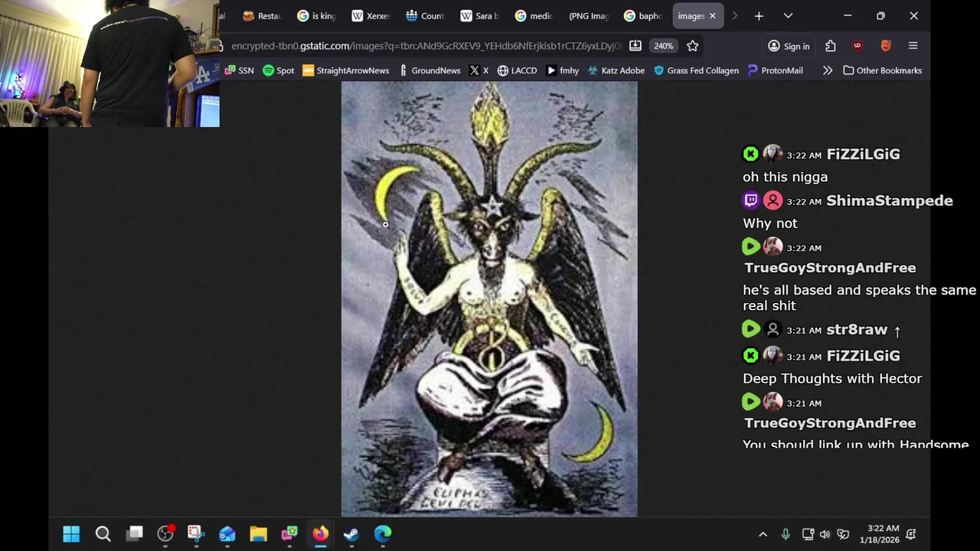Show hidden system tray icons
This screenshot has height=551, width=980.
tap(763, 534)
